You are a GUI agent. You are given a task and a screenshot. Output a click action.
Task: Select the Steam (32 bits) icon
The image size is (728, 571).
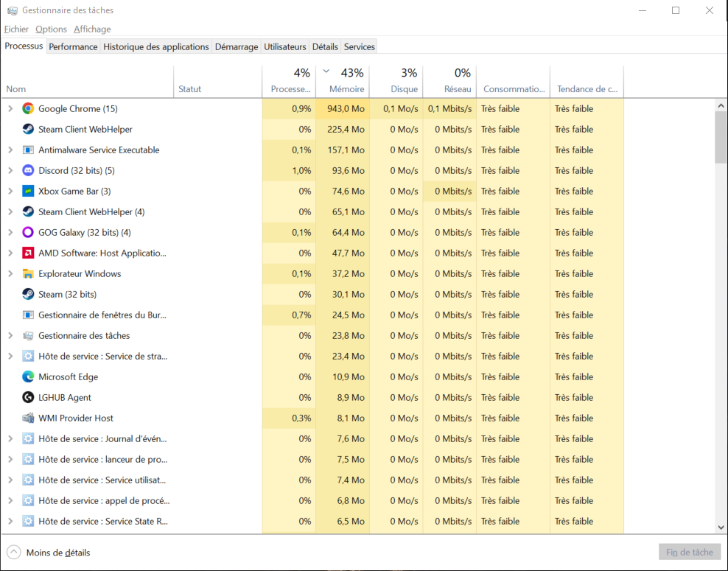[28, 294]
